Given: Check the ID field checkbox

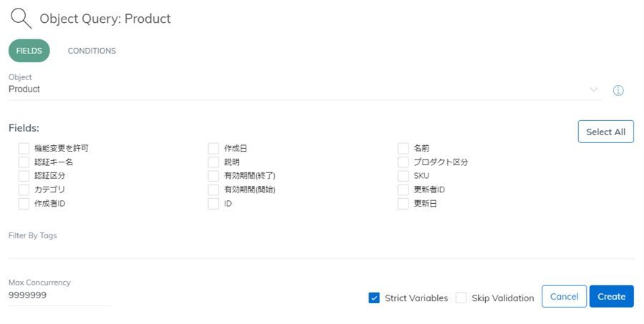Looking at the screenshot, I should [213, 204].
